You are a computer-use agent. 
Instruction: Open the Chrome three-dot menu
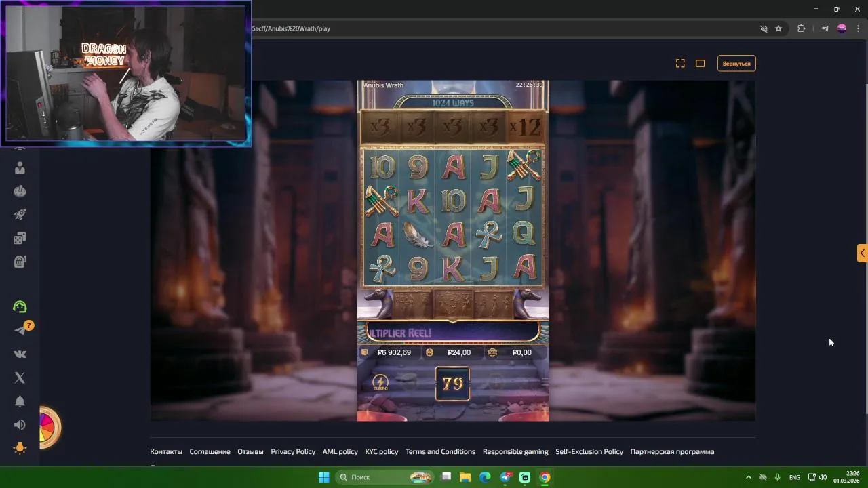coord(857,28)
